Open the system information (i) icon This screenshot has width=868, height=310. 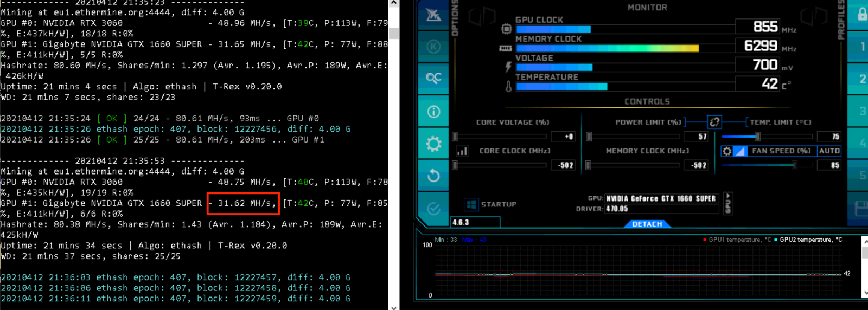(433, 112)
